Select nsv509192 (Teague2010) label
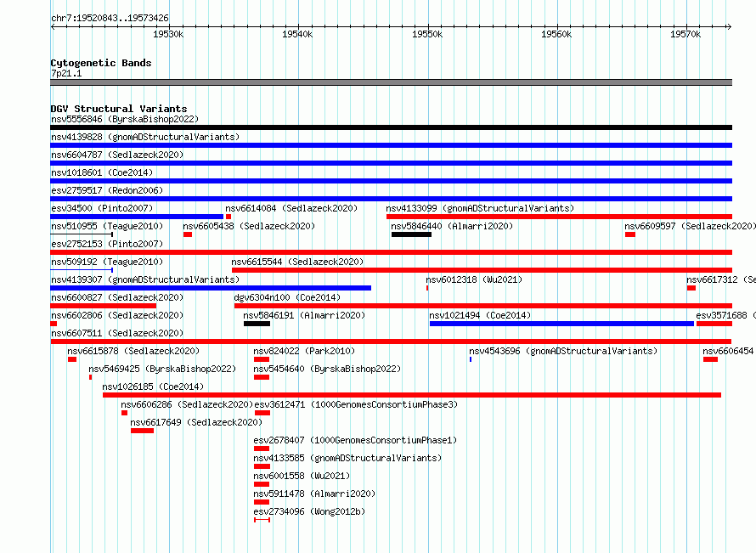 click(x=107, y=262)
